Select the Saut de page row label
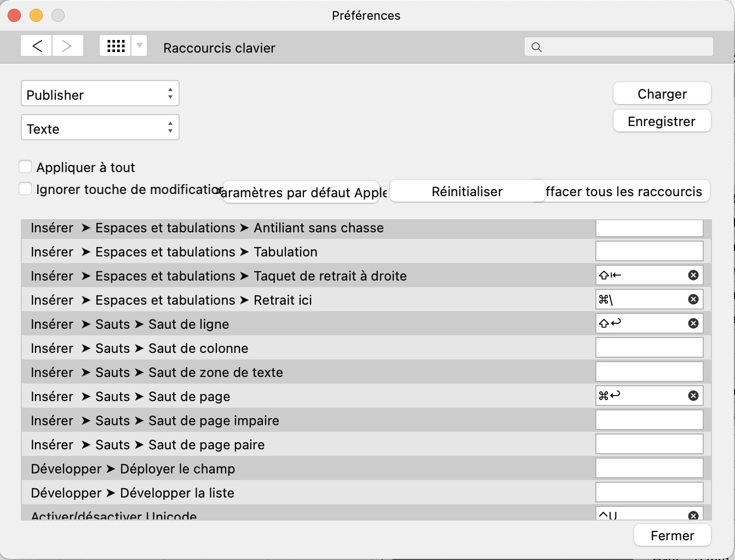Screen dimensions: 735x560 pos(130,397)
